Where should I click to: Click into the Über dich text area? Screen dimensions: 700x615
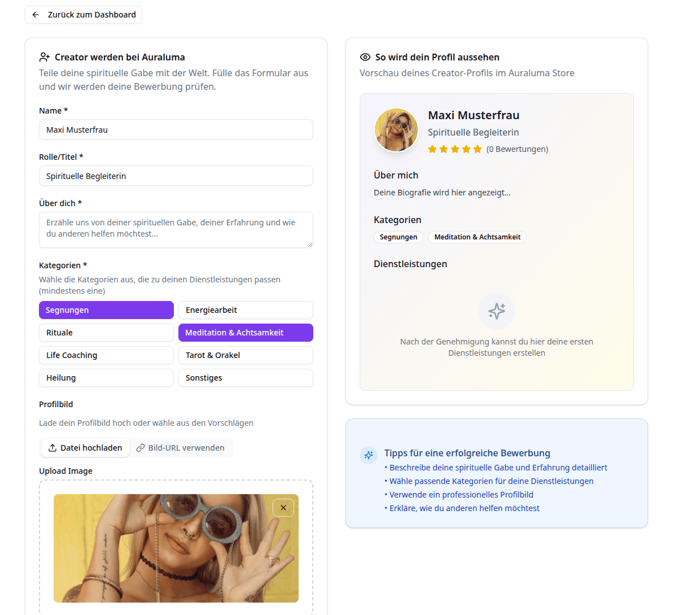click(176, 230)
